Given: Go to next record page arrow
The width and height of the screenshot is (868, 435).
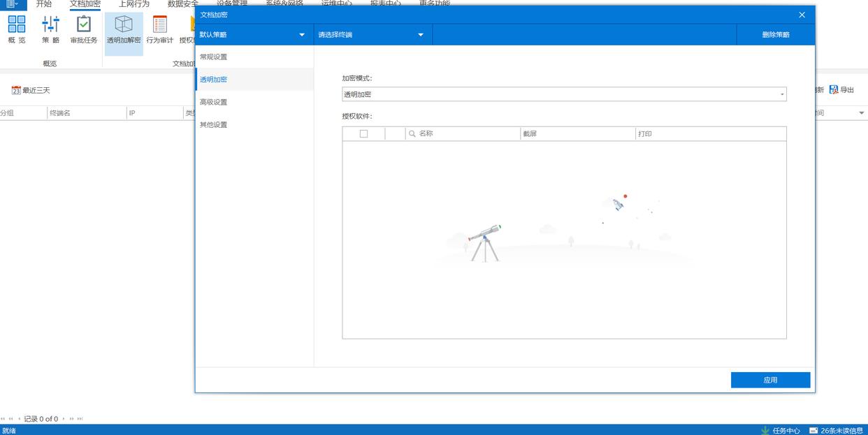Looking at the screenshot, I should pos(64,419).
